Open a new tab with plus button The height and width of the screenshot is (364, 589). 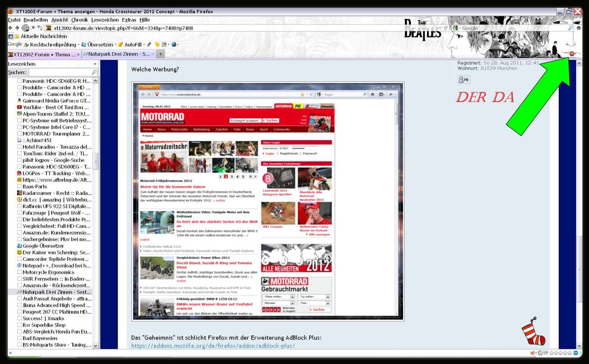coord(161,54)
